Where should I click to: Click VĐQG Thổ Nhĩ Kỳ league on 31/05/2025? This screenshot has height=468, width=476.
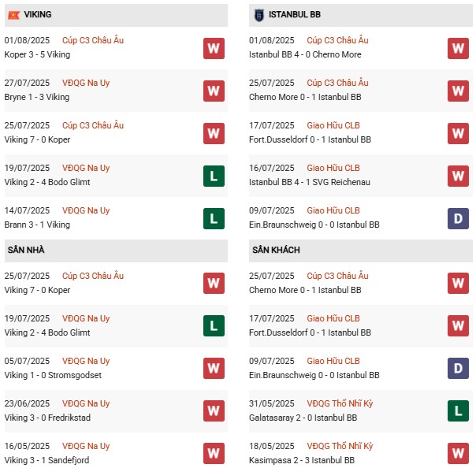click(340, 403)
